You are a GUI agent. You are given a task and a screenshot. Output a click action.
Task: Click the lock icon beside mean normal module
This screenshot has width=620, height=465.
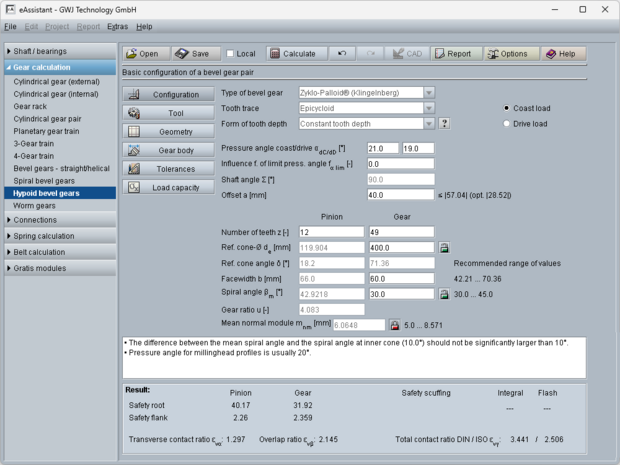(395, 325)
